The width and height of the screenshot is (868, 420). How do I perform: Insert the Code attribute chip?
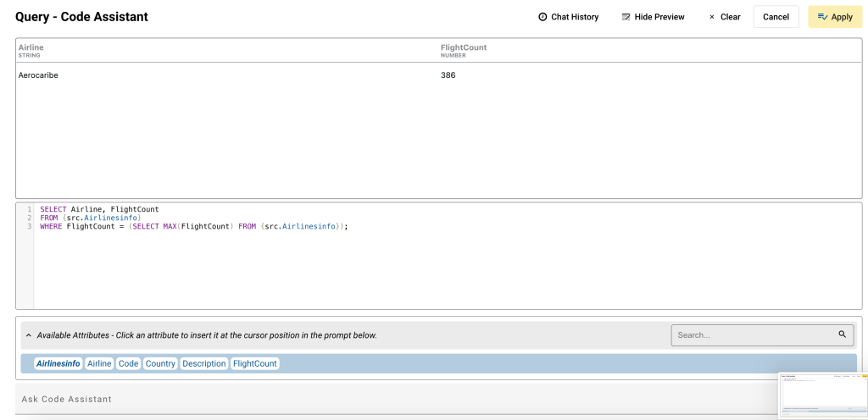coord(129,363)
